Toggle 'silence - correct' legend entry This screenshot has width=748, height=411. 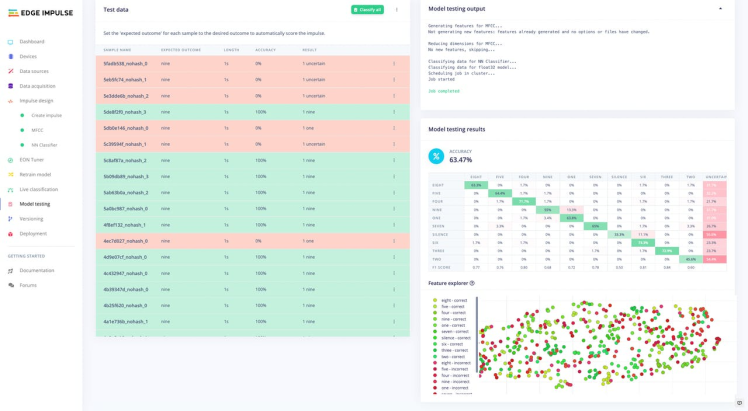[x=453, y=337]
